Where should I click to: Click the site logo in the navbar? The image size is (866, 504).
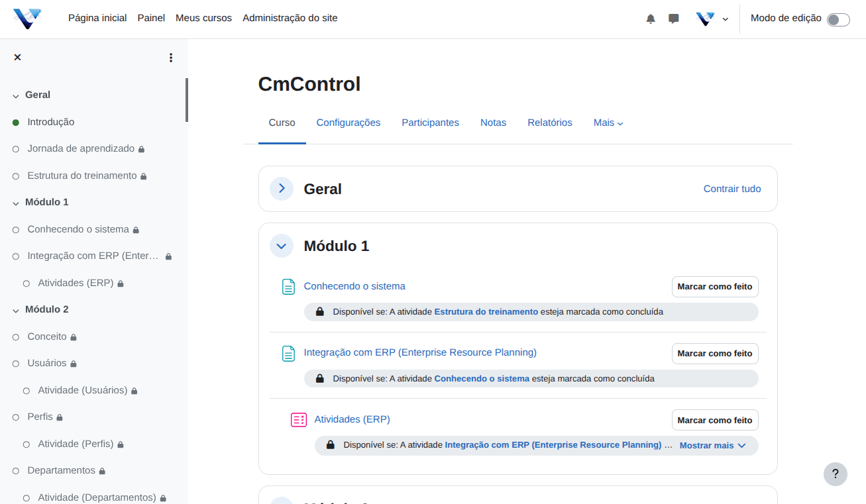point(27,19)
